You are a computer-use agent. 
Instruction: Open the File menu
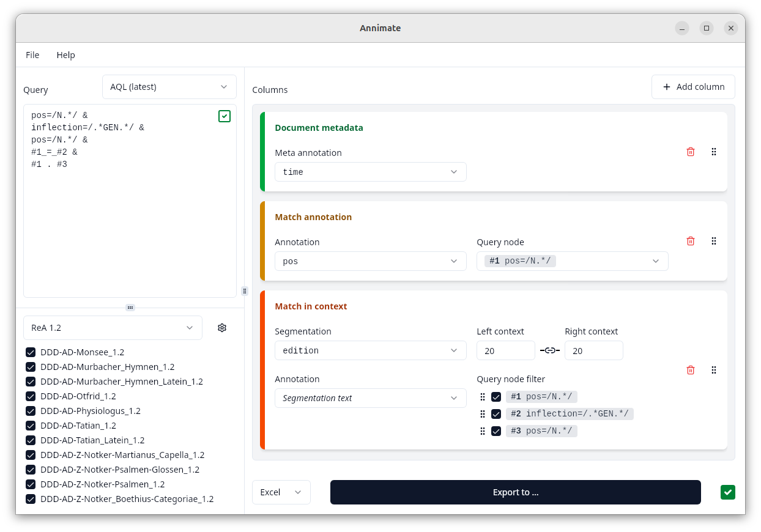(32, 55)
